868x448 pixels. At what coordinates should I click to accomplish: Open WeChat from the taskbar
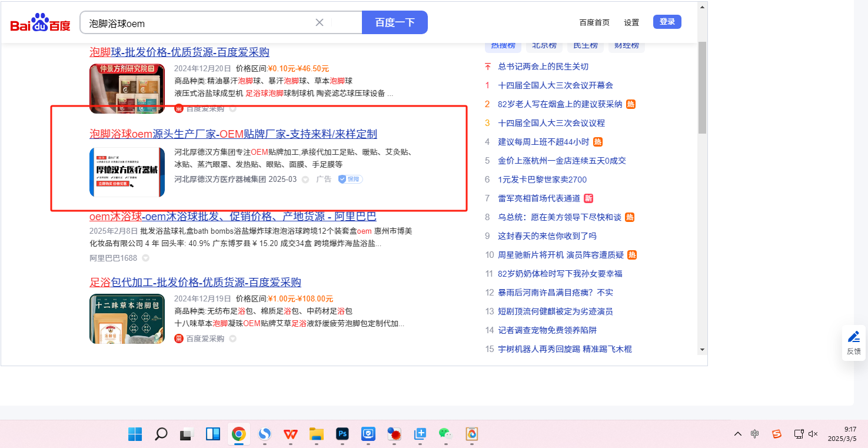tap(445, 434)
